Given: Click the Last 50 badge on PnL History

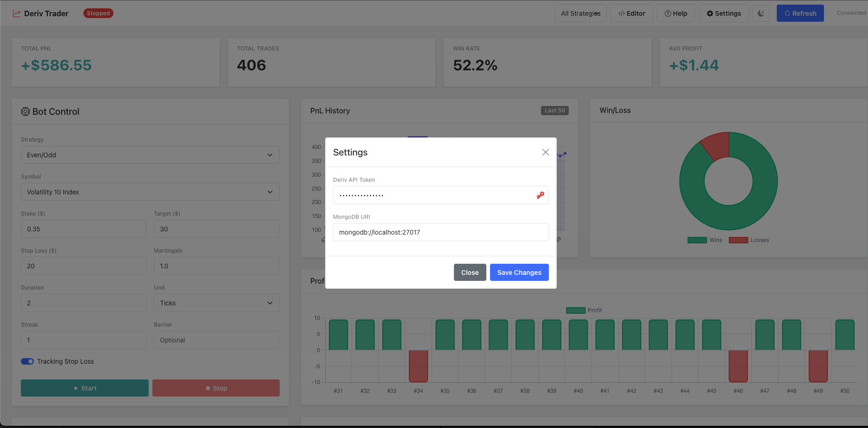Looking at the screenshot, I should point(554,110).
